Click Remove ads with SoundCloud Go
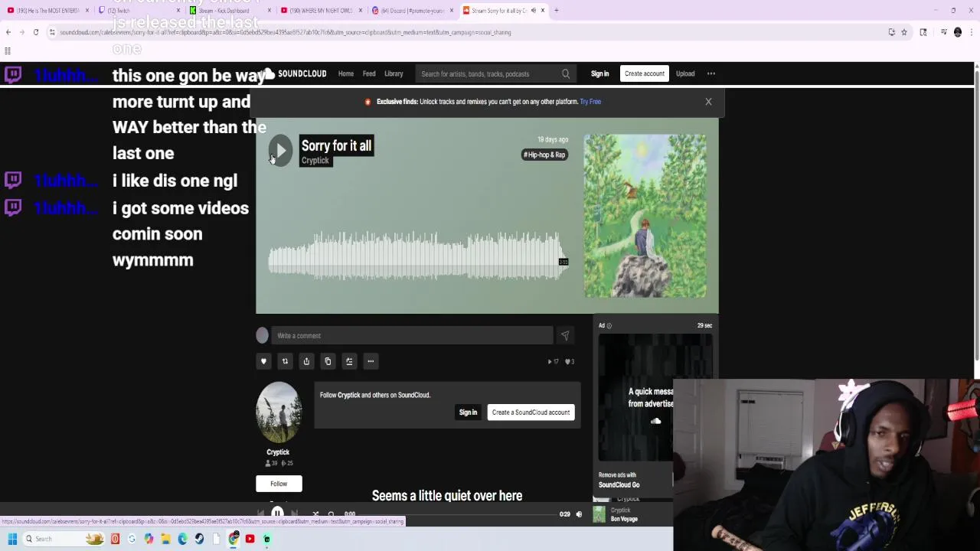 619,481
